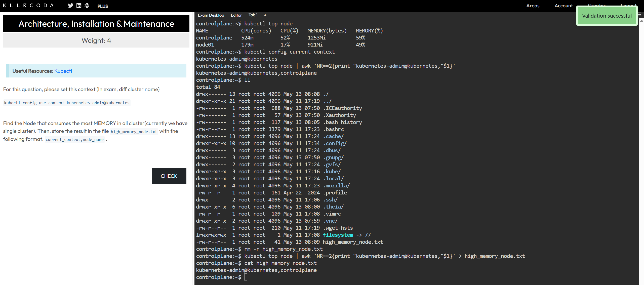
Task: Click the panel divider between task and terminal
Action: point(193,166)
